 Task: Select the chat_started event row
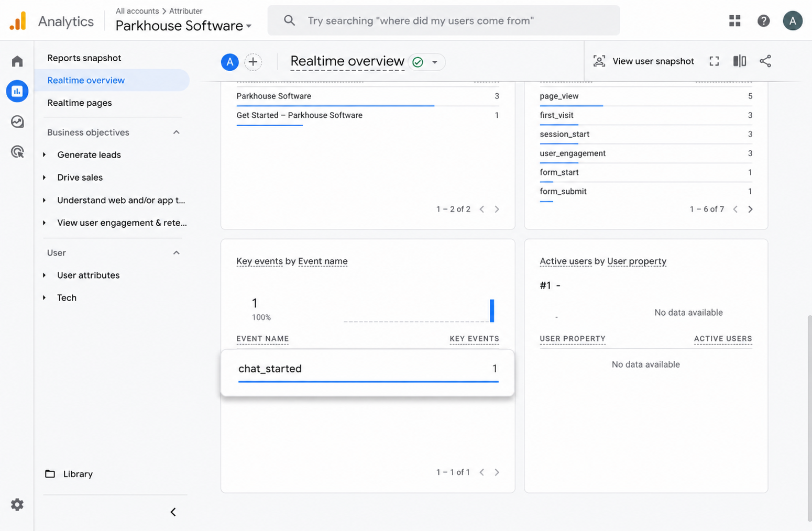tap(368, 372)
